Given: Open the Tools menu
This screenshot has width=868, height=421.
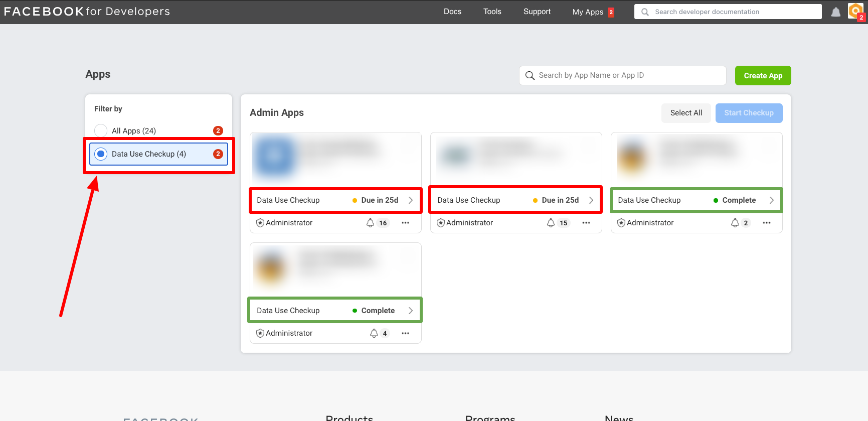Looking at the screenshot, I should click(492, 12).
